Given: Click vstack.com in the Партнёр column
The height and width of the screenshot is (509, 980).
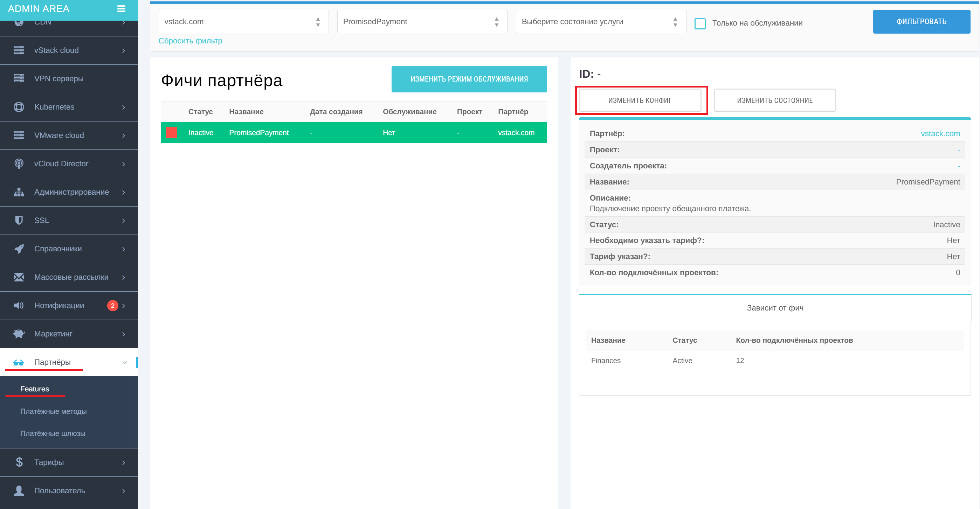Looking at the screenshot, I should click(516, 133).
